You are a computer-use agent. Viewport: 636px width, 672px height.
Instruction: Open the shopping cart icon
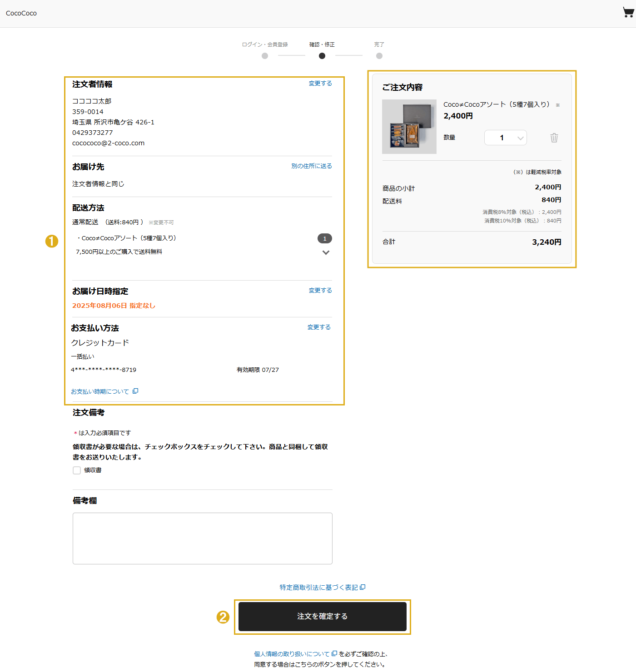click(628, 12)
